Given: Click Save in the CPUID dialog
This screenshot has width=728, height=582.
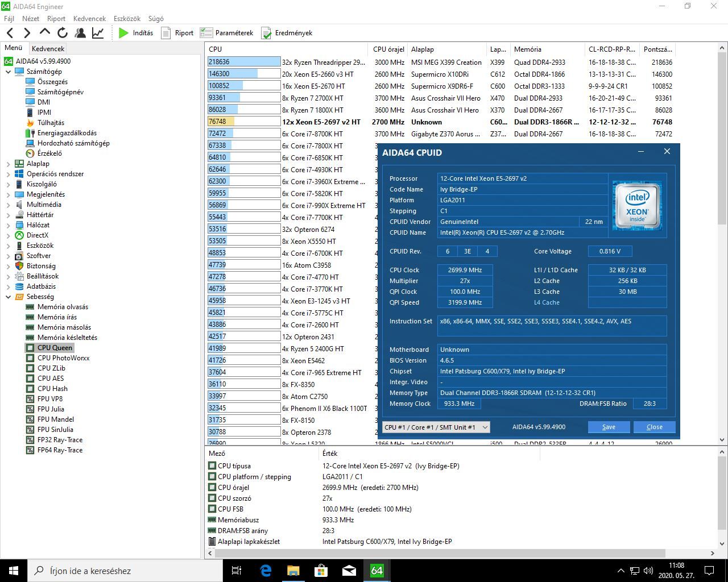Looking at the screenshot, I should click(609, 427).
